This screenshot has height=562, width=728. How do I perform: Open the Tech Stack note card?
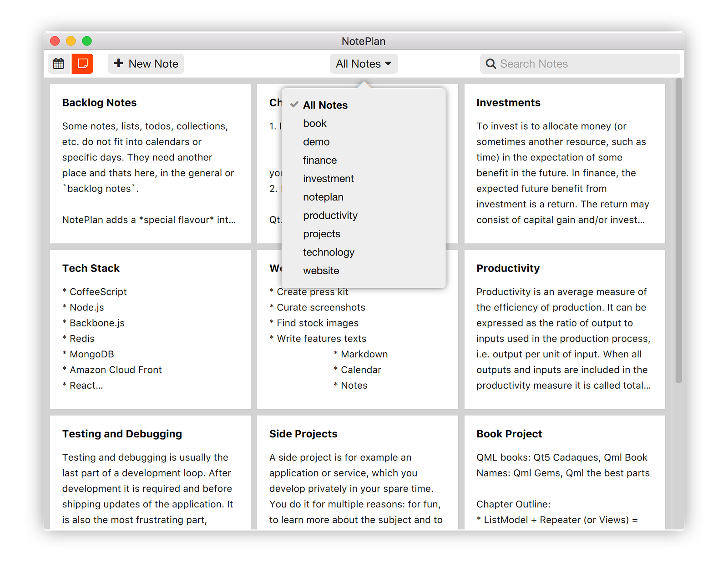coord(150,329)
